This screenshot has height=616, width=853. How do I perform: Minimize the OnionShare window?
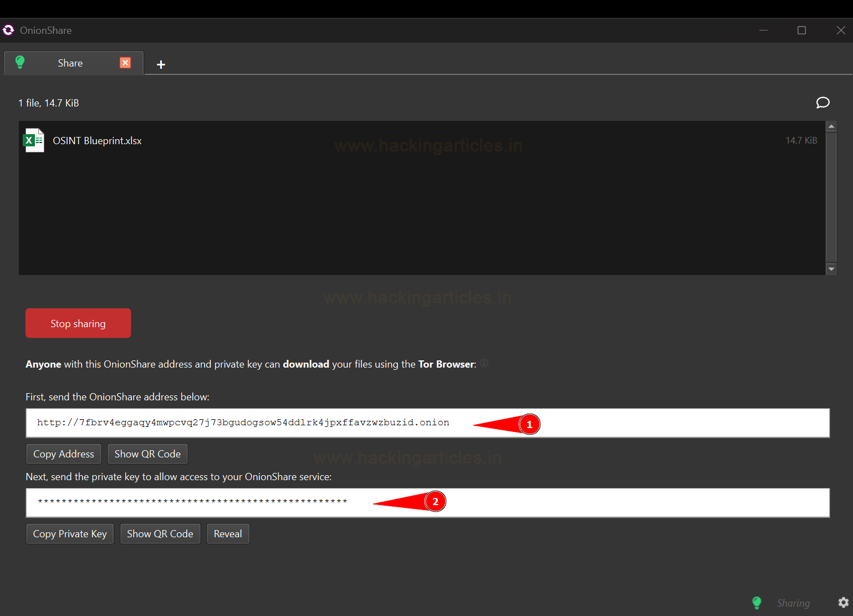tap(763, 30)
